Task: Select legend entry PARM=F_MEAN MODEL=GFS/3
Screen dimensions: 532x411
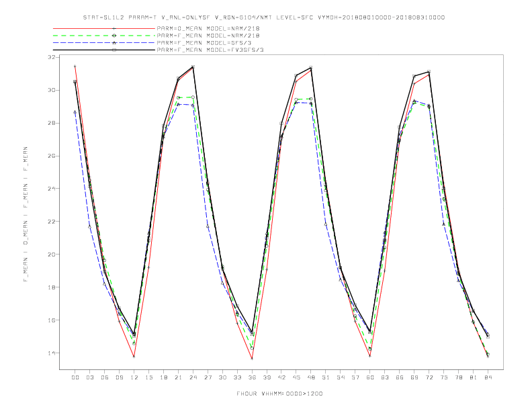Action: (x=204, y=43)
